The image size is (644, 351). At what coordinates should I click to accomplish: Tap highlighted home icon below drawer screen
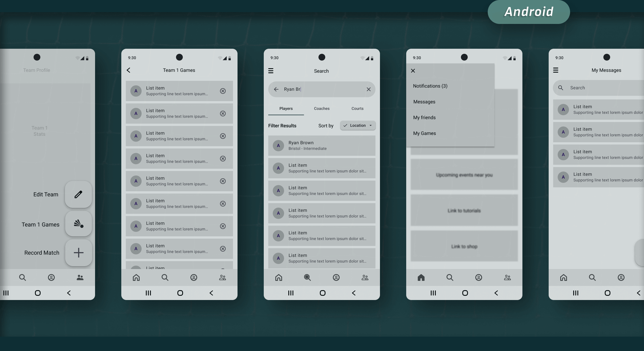pyautogui.click(x=421, y=277)
